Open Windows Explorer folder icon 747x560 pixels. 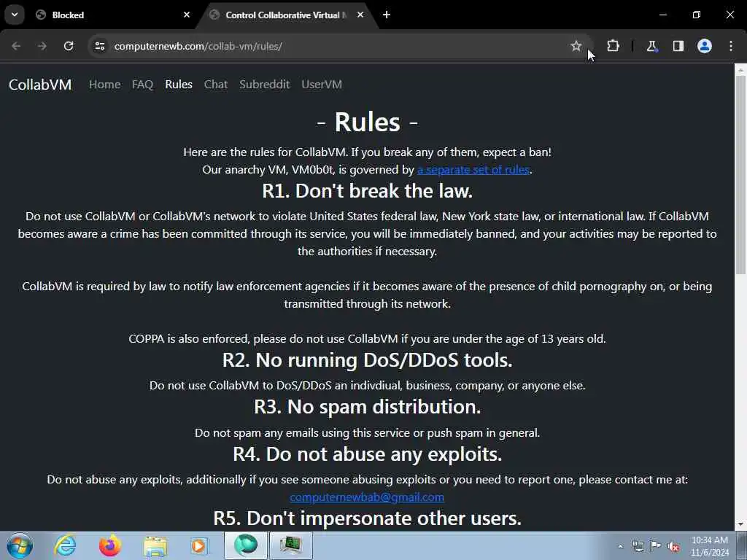[155, 547]
